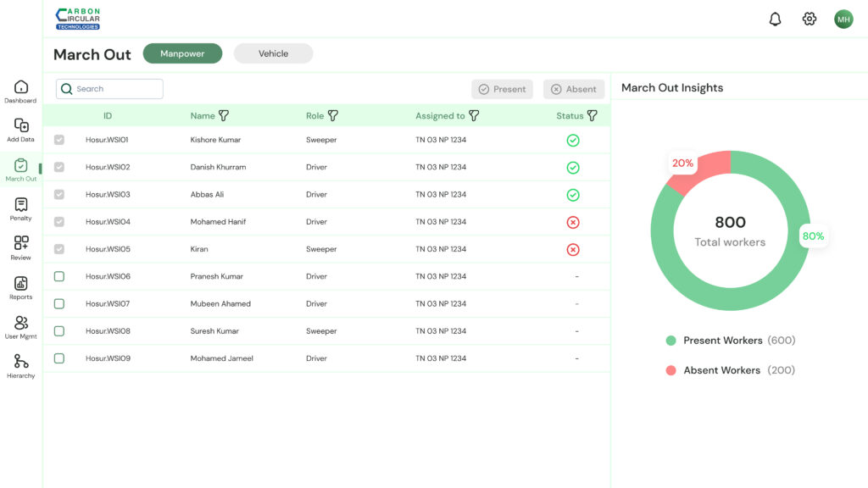The width and height of the screenshot is (868, 488).
Task: Click the notification bell icon
Action: click(x=775, y=19)
